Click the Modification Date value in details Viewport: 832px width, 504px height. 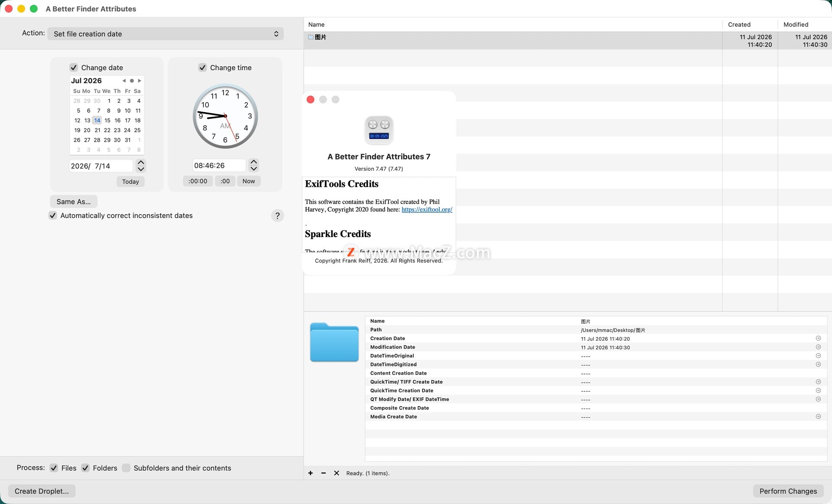tap(605, 348)
